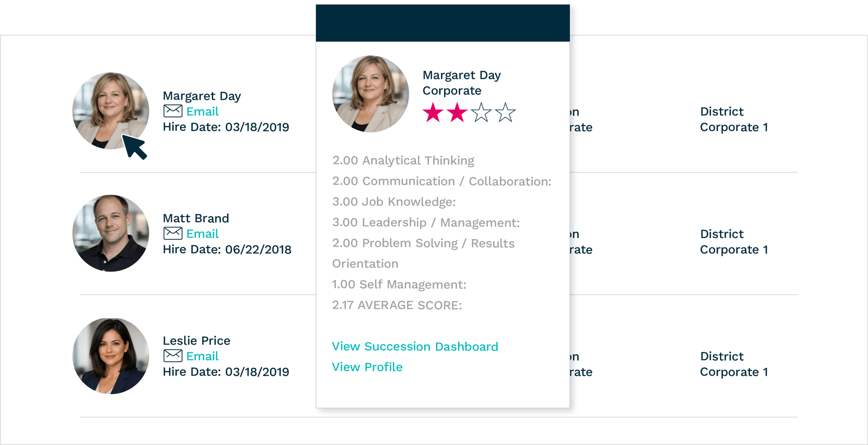Open Margaret Day's Email link
868x445 pixels.
pyautogui.click(x=202, y=112)
